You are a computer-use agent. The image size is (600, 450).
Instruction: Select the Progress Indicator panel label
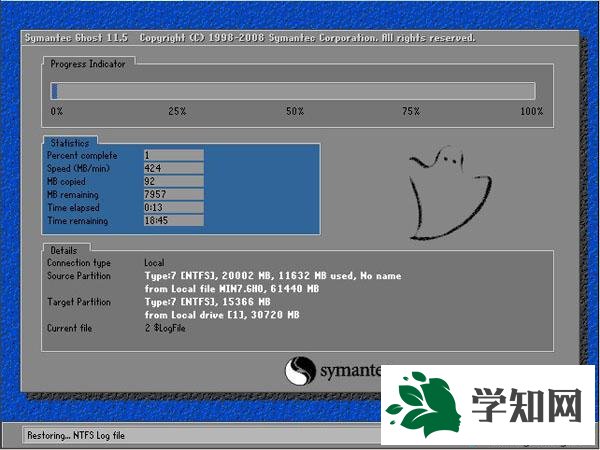coord(88,64)
